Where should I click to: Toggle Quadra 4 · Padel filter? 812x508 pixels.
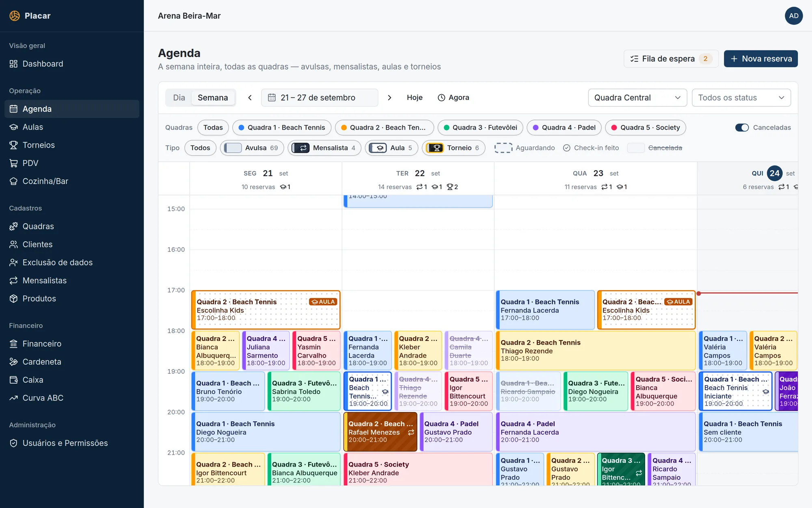[564, 128]
